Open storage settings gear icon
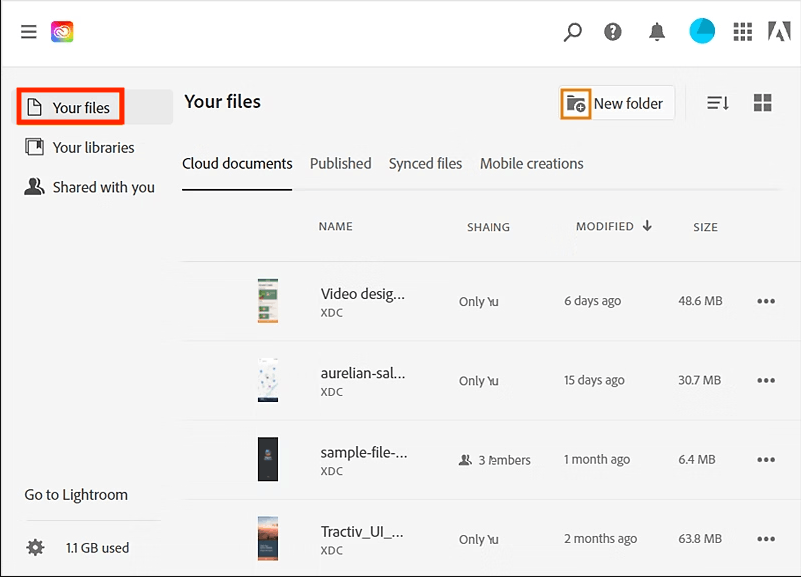This screenshot has width=801, height=577. click(36, 548)
